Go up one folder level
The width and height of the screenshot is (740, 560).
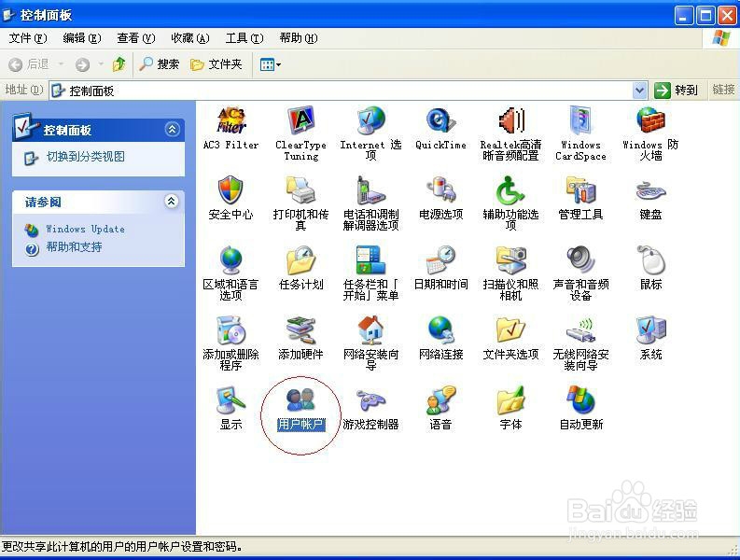pos(119,64)
